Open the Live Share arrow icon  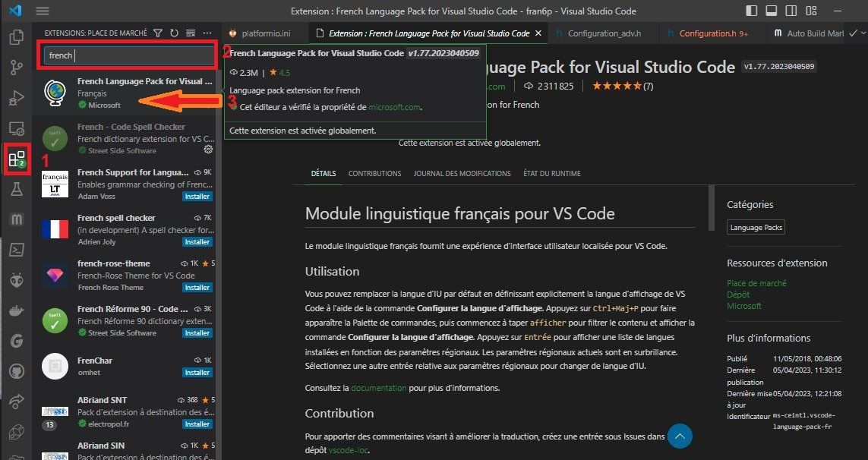[17, 401]
